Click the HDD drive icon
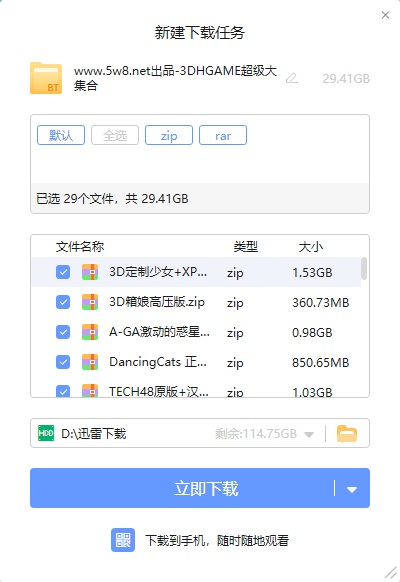Screen dimensions: 400x582 point(46,433)
